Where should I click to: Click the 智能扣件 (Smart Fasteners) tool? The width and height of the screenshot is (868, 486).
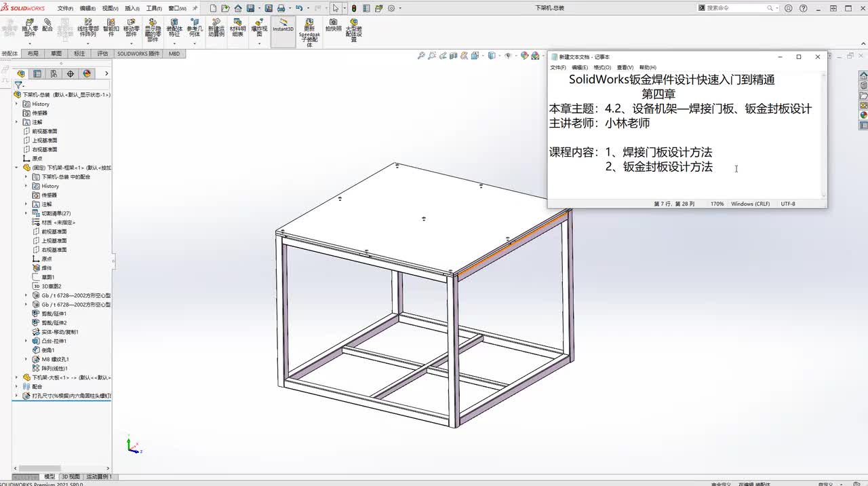111,28
